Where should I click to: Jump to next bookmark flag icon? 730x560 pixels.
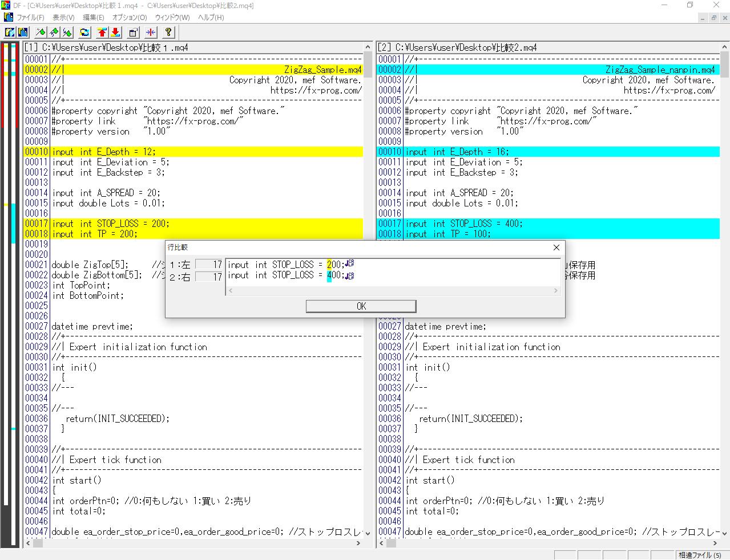(67, 33)
